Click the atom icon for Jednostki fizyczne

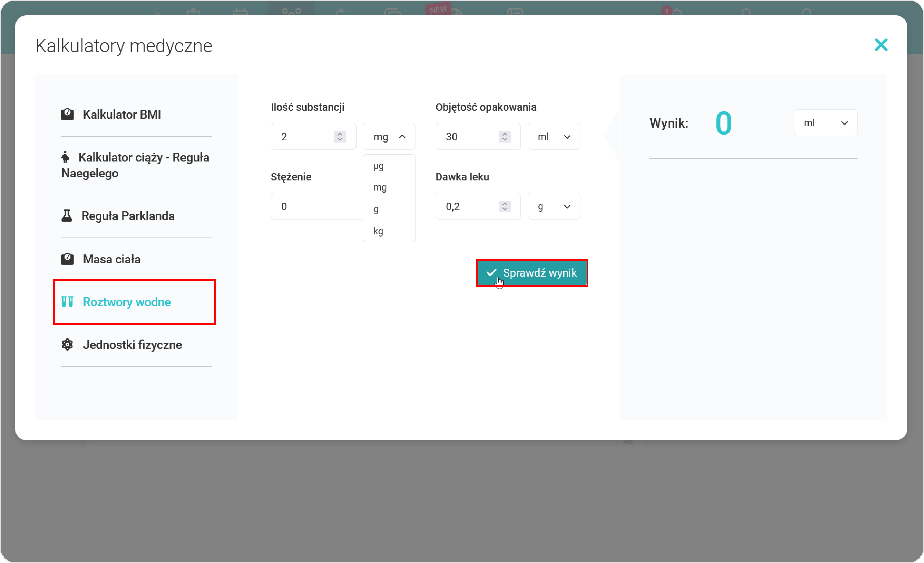[x=68, y=344]
